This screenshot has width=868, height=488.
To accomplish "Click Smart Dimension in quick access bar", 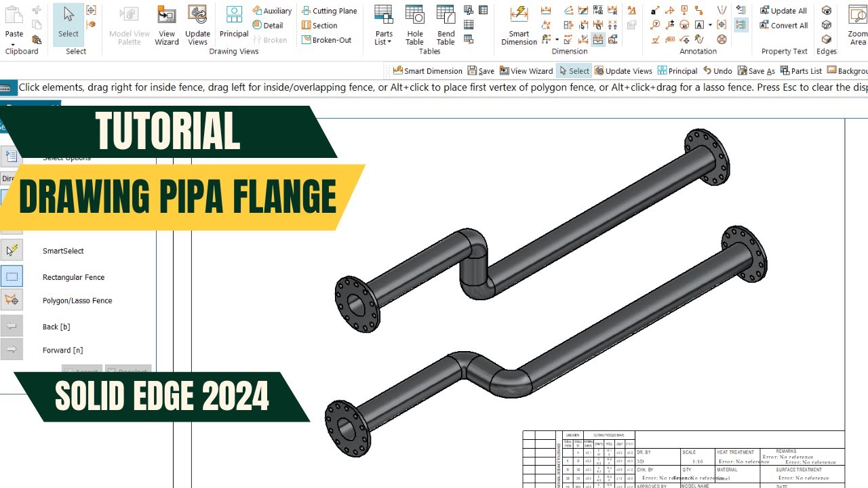I will click(427, 70).
